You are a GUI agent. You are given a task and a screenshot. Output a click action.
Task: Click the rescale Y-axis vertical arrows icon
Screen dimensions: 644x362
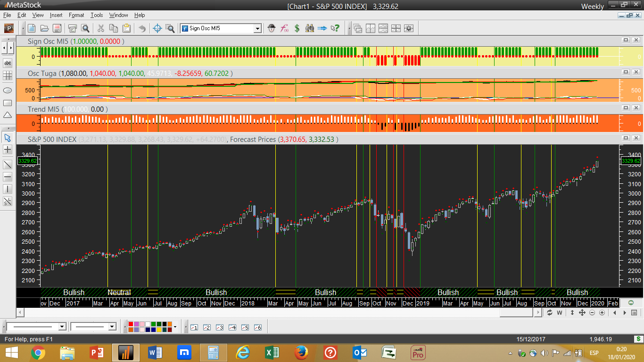click(572, 313)
